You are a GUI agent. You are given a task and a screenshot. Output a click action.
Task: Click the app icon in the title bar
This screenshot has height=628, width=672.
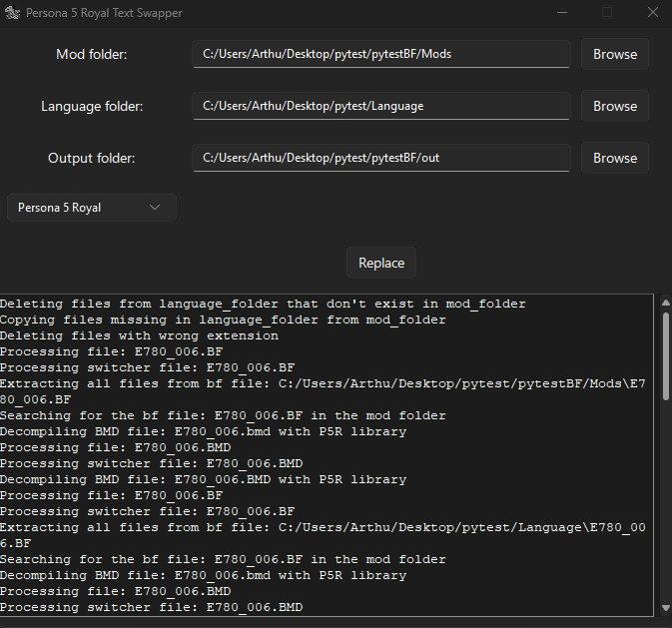(12, 13)
